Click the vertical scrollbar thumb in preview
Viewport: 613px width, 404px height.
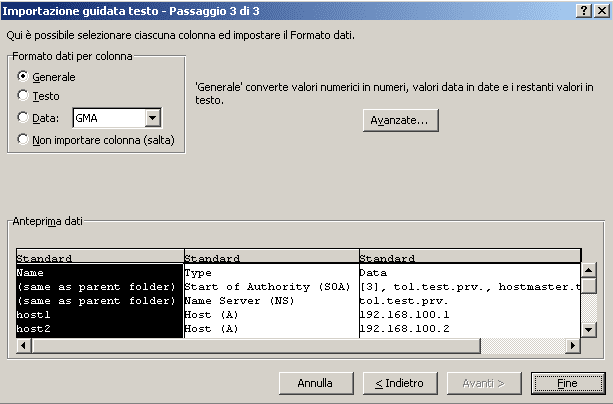[589, 285]
